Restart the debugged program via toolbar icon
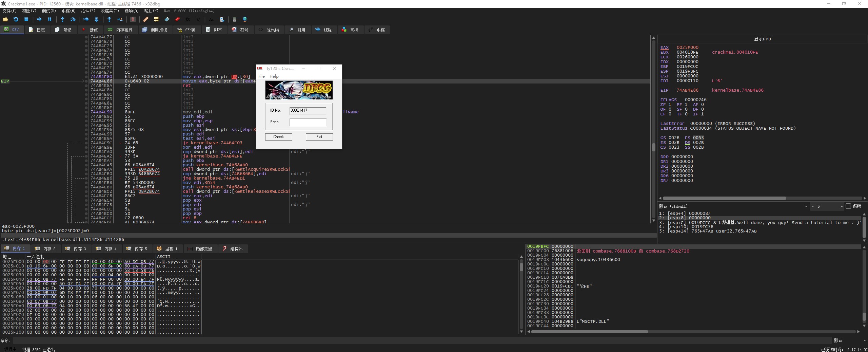The image size is (868, 352). [x=16, y=20]
